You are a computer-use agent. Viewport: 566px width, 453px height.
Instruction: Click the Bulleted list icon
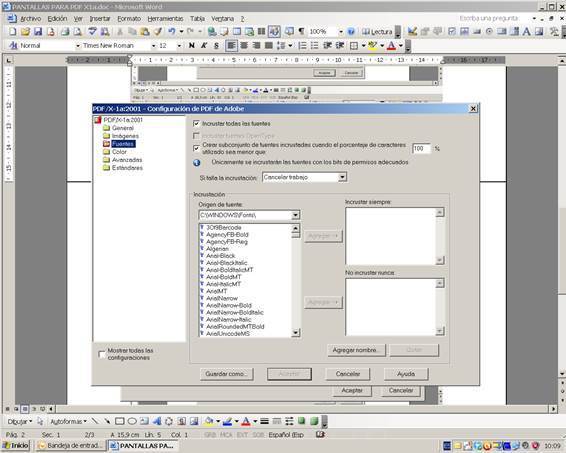point(315,45)
